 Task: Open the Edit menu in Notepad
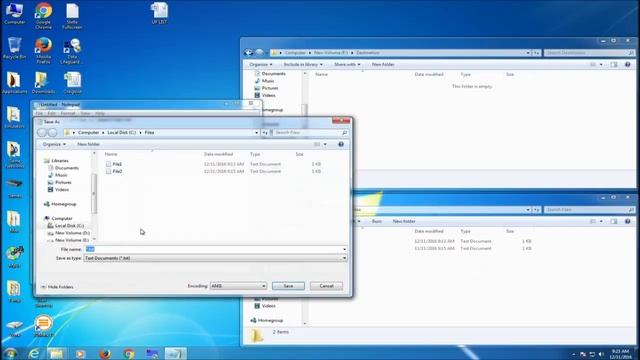pos(51,113)
